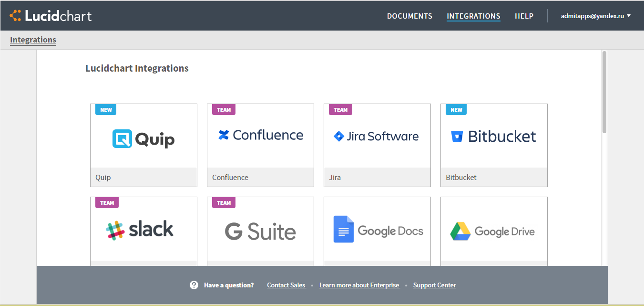Image resolution: width=644 pixels, height=306 pixels.
Task: Open the Integrations menu item
Action: (473, 16)
